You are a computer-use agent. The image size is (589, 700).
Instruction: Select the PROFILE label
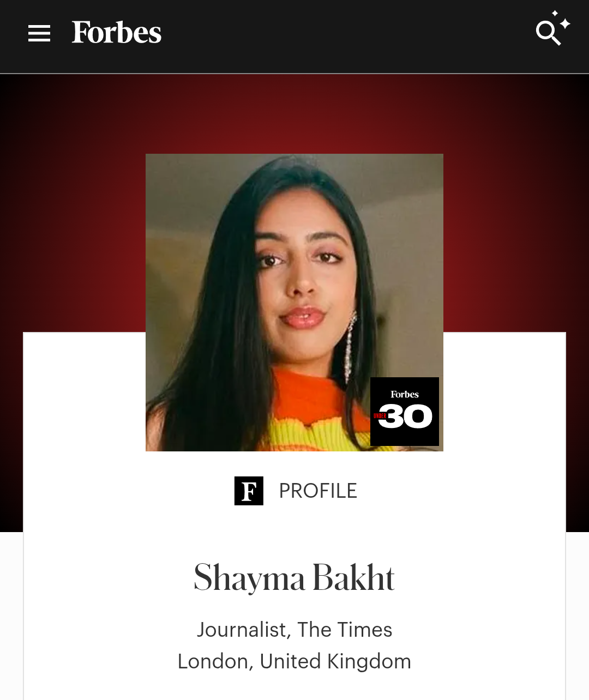click(318, 491)
